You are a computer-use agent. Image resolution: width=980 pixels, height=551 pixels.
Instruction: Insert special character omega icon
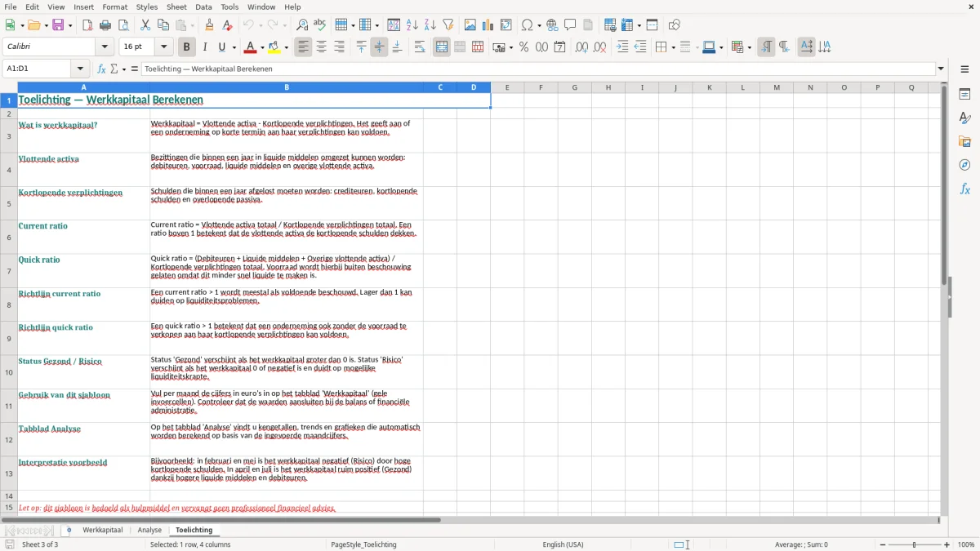(527, 25)
